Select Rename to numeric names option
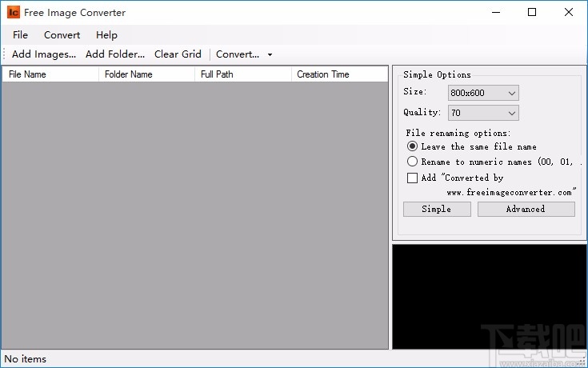 point(494,162)
